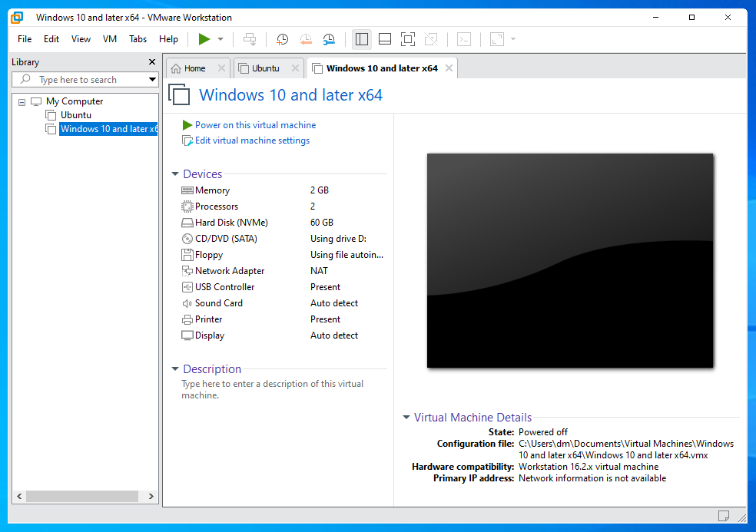The width and height of the screenshot is (756, 532).
Task: Collapse the Virtual Machine Details section
Action: coord(406,418)
